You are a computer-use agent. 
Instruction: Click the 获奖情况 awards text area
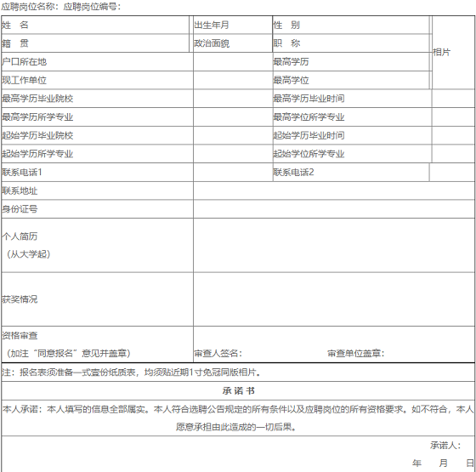coord(334,299)
